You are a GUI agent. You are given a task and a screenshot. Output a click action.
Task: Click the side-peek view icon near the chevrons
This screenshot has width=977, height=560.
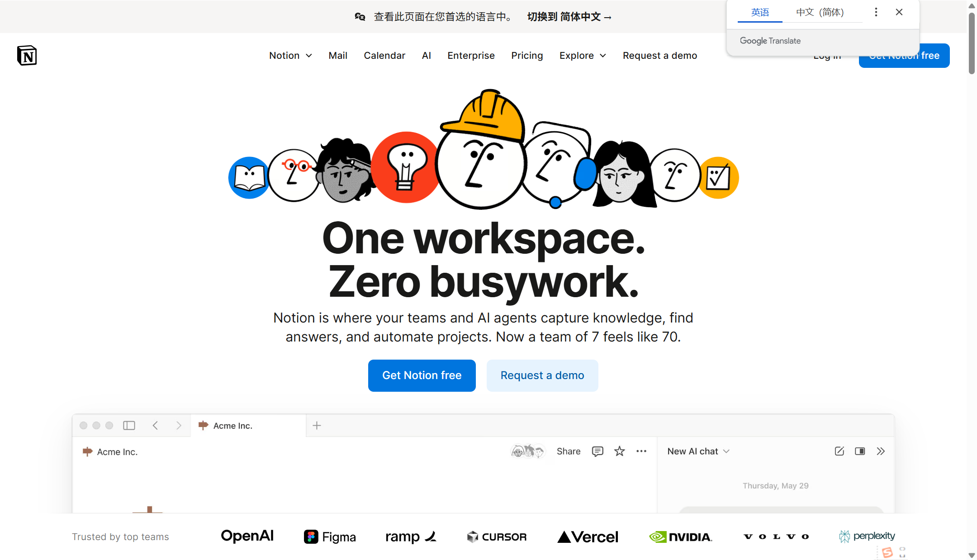(x=859, y=451)
